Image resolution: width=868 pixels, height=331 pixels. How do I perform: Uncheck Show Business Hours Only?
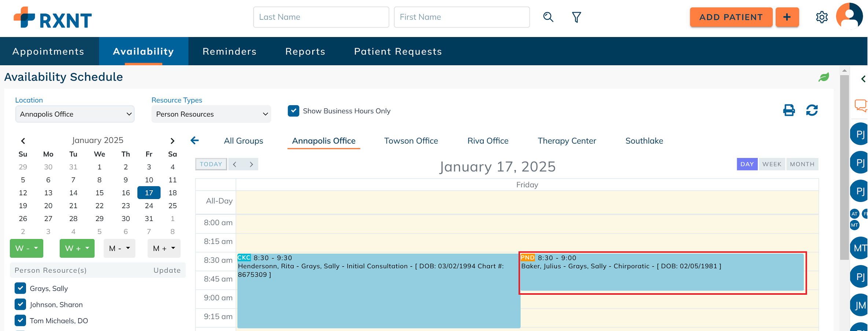click(x=293, y=111)
